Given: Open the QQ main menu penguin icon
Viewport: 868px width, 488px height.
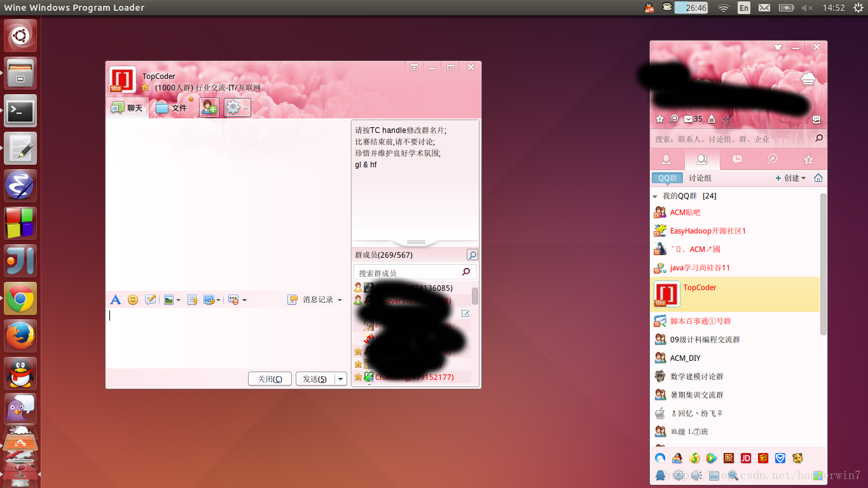Looking at the screenshot, I should coord(661,475).
